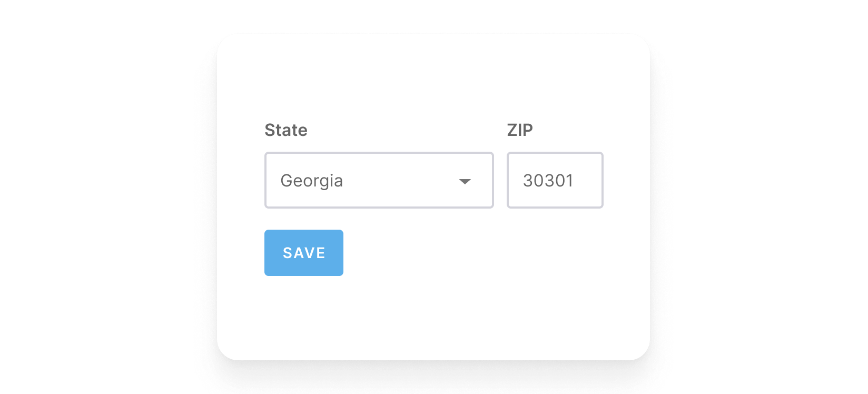The height and width of the screenshot is (394, 868).
Task: Open the State dropdown showing Georgia
Action: tap(379, 181)
